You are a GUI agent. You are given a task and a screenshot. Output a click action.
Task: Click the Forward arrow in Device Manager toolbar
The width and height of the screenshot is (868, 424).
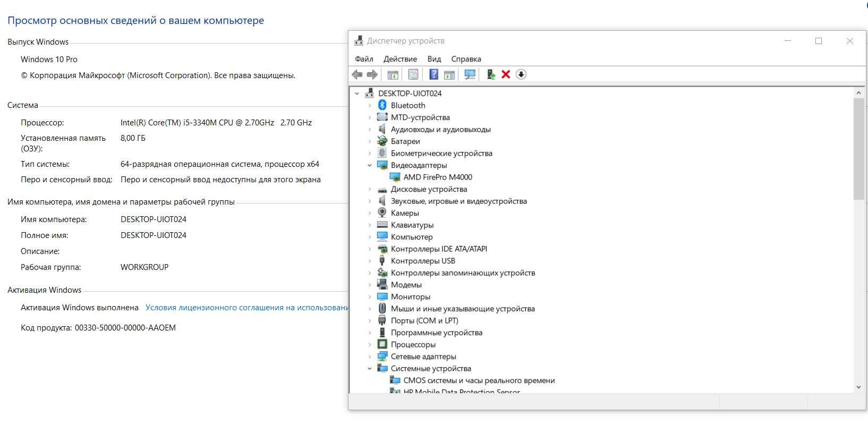point(372,74)
